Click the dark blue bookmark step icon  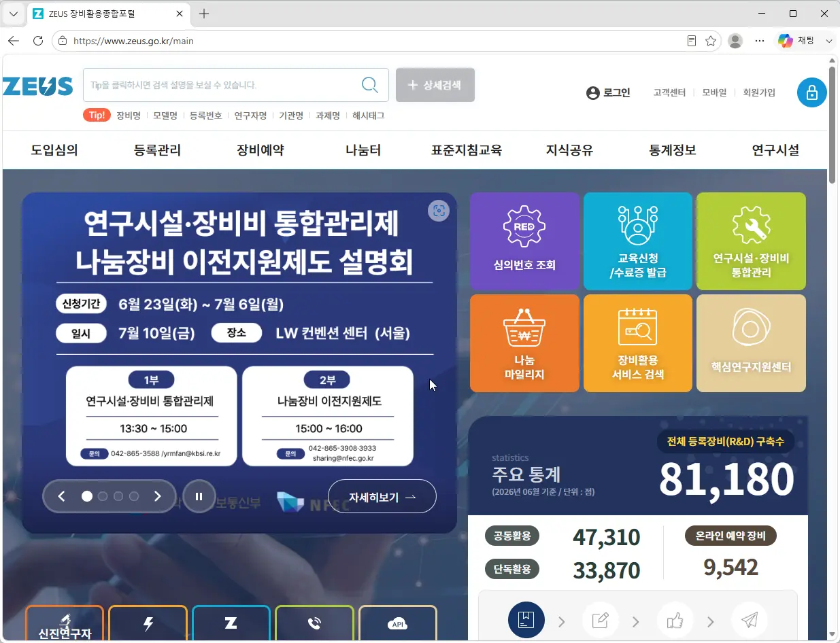526,620
